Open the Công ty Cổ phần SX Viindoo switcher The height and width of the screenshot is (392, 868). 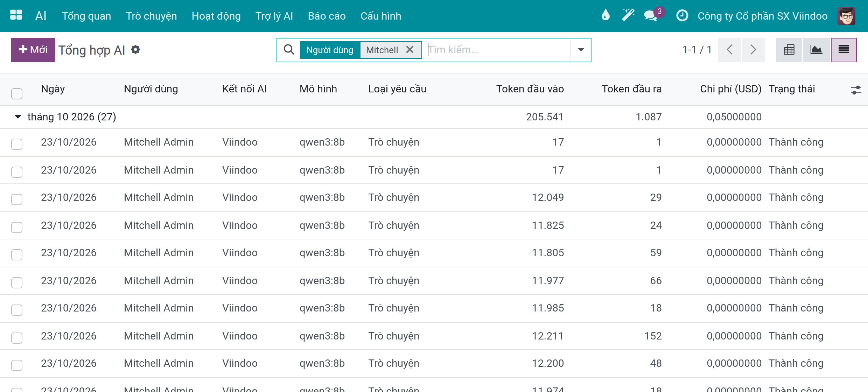[x=763, y=16]
